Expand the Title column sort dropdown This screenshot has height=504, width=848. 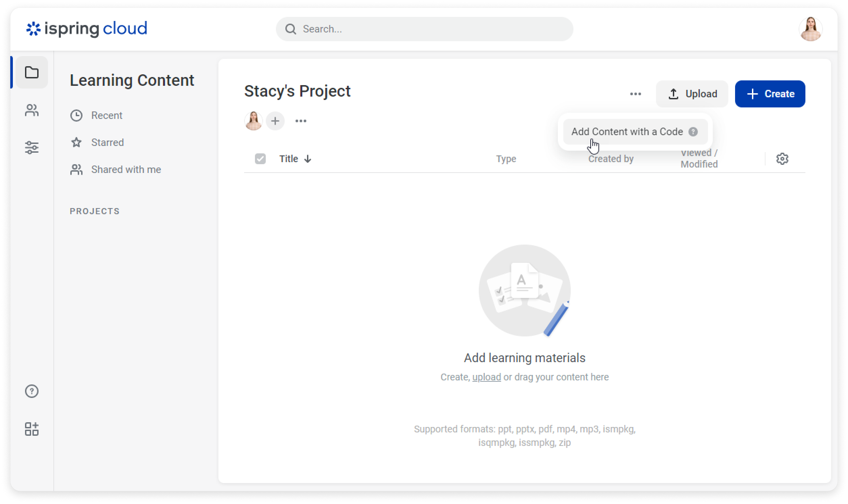point(309,158)
